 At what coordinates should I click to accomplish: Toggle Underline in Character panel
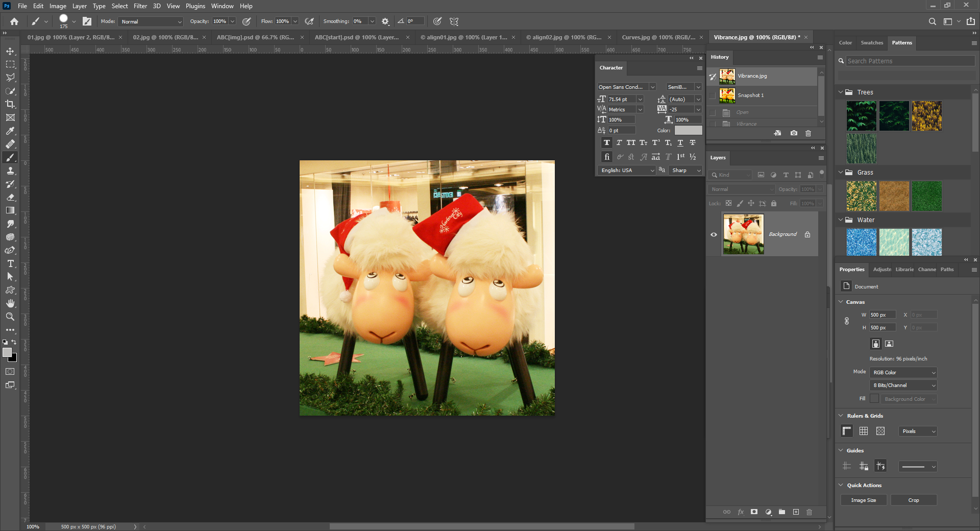pos(680,143)
